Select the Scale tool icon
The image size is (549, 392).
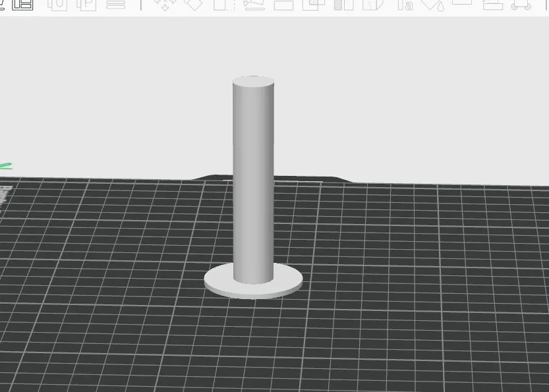(223, 4)
